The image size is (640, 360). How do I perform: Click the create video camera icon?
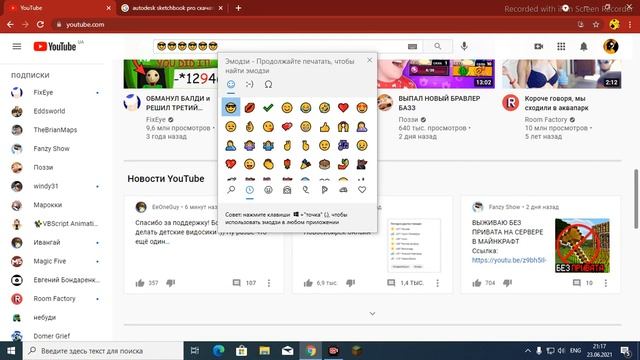539,47
